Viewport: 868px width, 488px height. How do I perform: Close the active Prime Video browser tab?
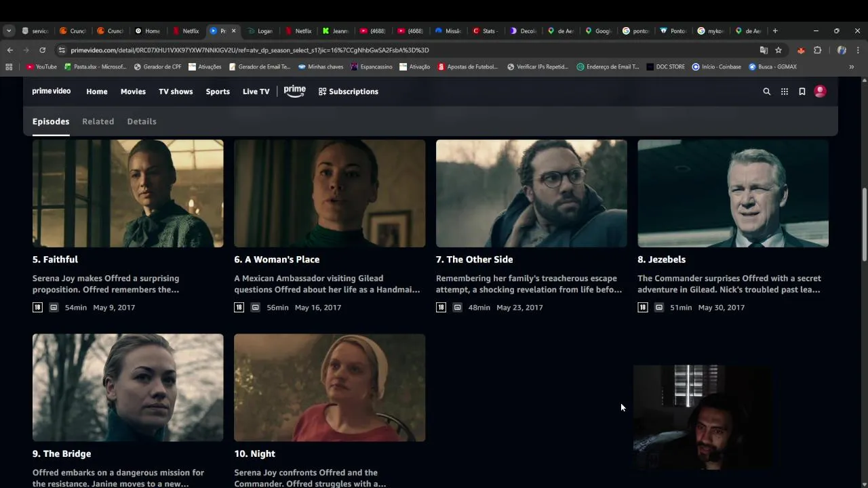pyautogui.click(x=234, y=30)
